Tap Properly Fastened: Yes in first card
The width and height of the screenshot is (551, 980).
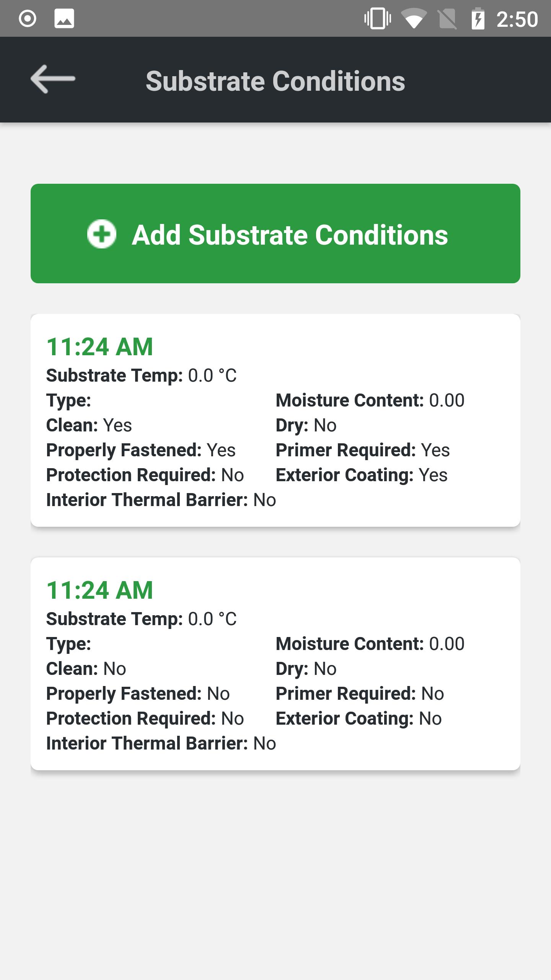tap(141, 450)
